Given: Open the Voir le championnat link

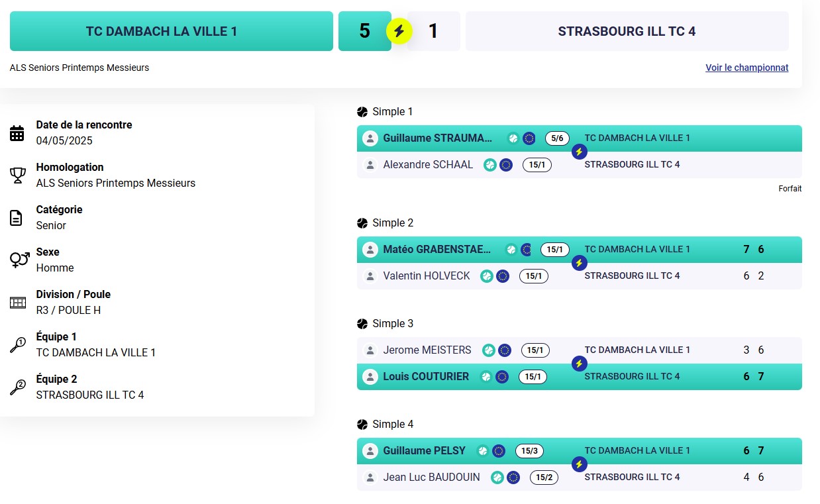Looking at the screenshot, I should (x=746, y=68).
